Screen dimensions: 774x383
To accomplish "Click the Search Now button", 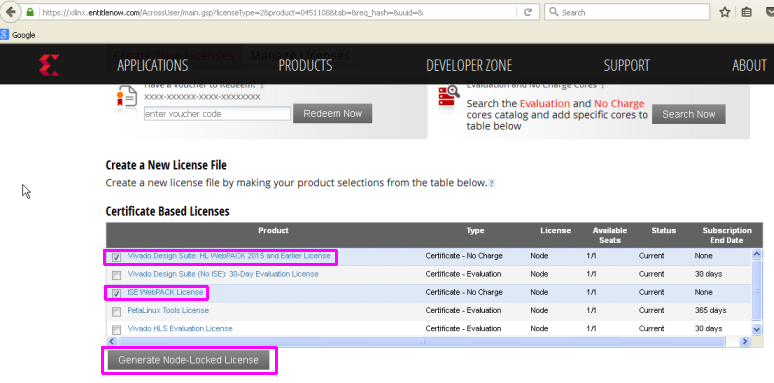I will pyautogui.click(x=689, y=115).
